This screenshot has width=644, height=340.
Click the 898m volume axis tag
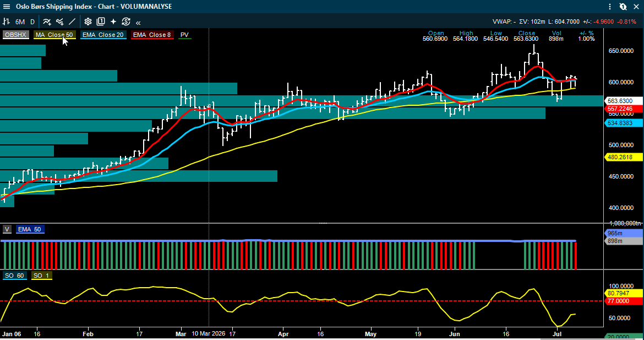tap(624, 241)
